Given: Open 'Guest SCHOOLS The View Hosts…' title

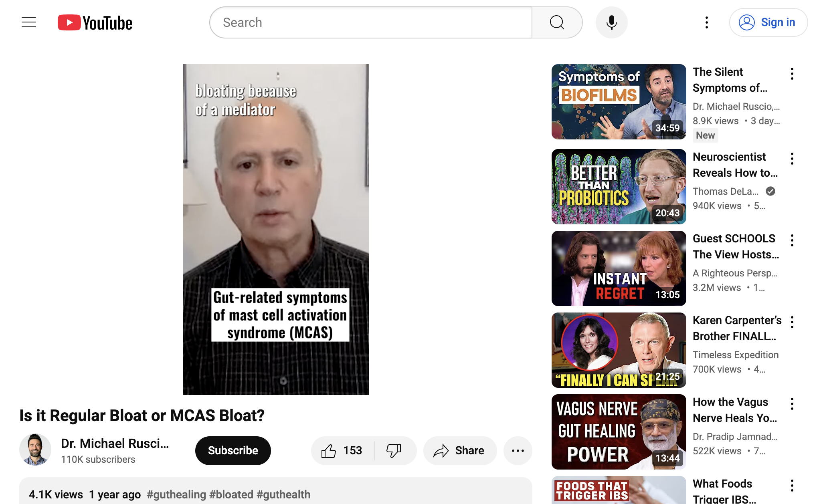Looking at the screenshot, I should point(736,246).
